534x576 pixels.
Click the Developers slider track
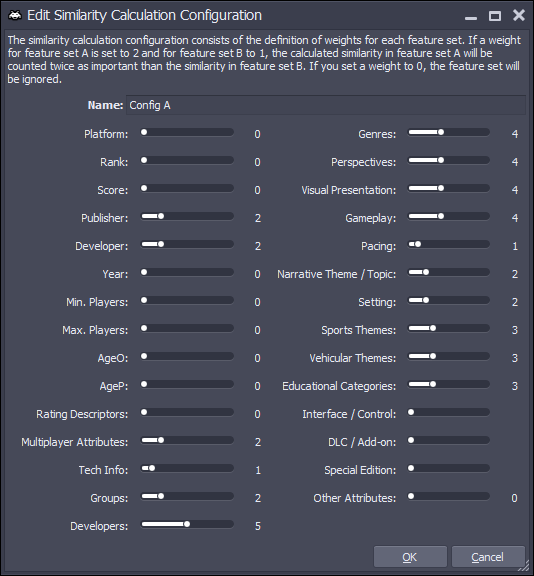point(187,524)
